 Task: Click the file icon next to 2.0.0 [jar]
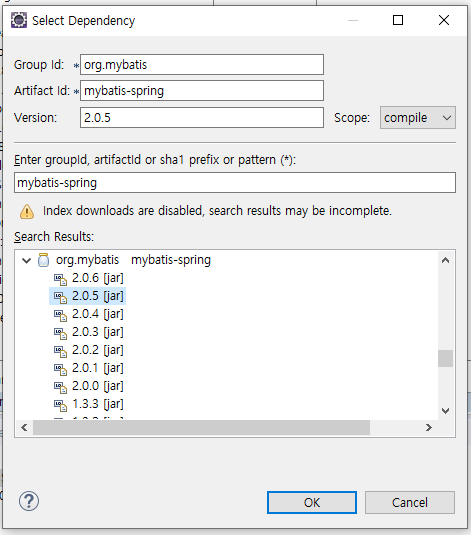click(60, 387)
